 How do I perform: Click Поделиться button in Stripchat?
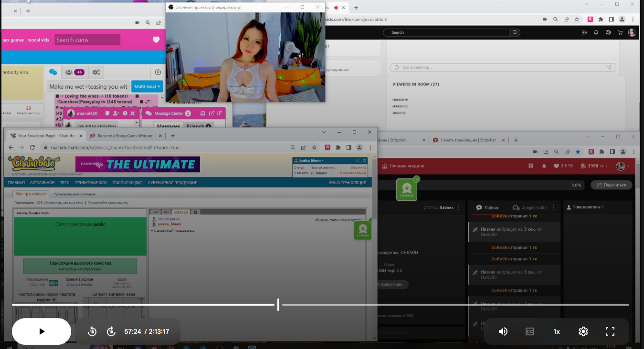click(612, 185)
